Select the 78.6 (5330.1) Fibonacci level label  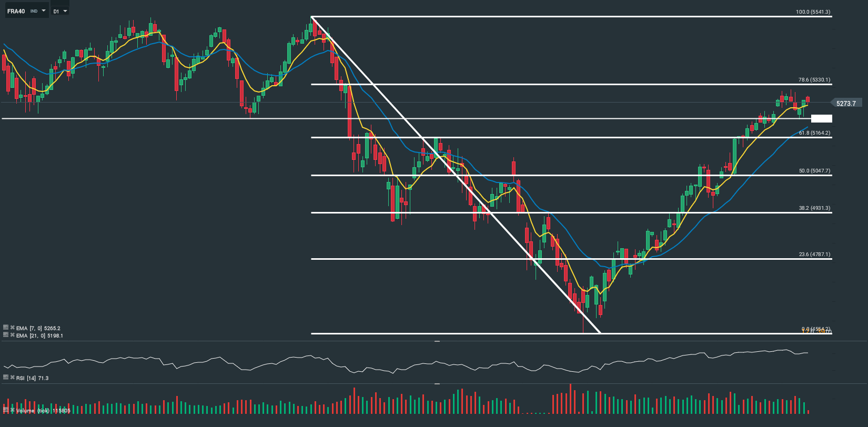[814, 80]
